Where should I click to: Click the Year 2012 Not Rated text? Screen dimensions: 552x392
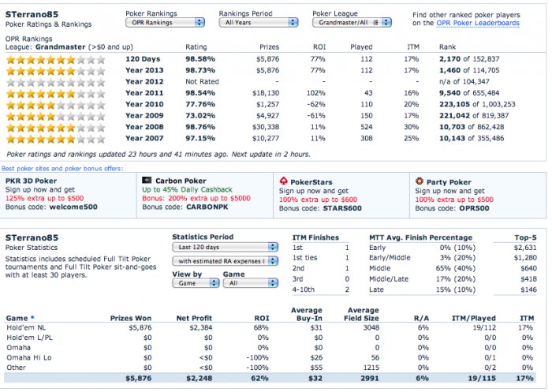pyautogui.click(x=202, y=81)
